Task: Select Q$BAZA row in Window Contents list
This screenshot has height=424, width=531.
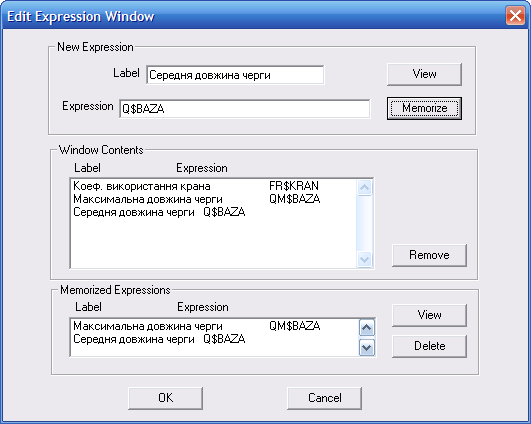Action: [x=213, y=212]
